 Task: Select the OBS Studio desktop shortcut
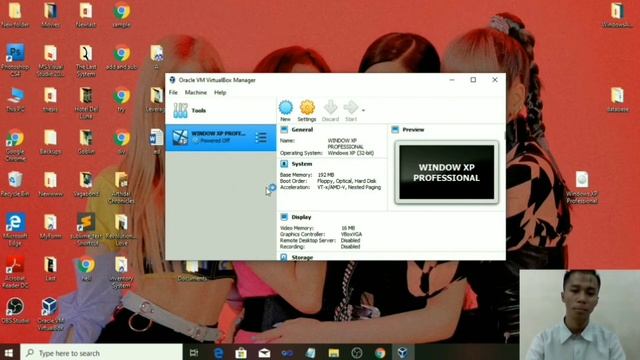point(15,311)
